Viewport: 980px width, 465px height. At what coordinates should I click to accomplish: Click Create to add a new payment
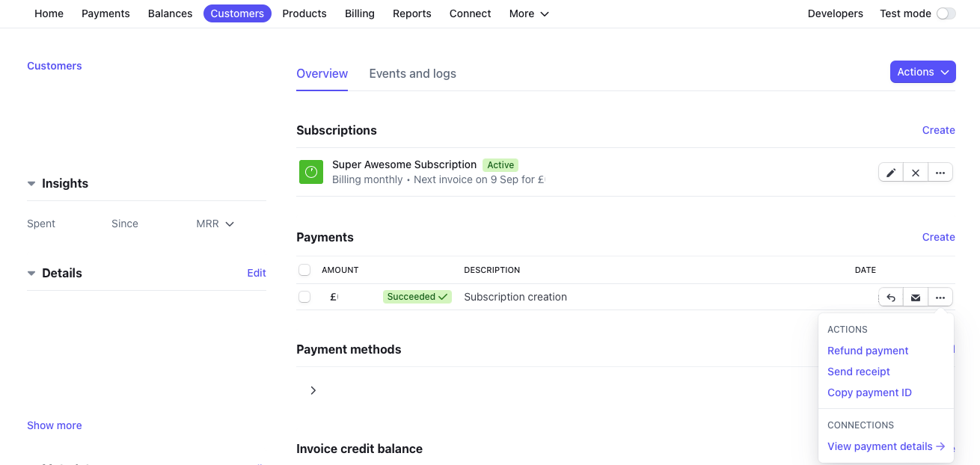click(938, 237)
